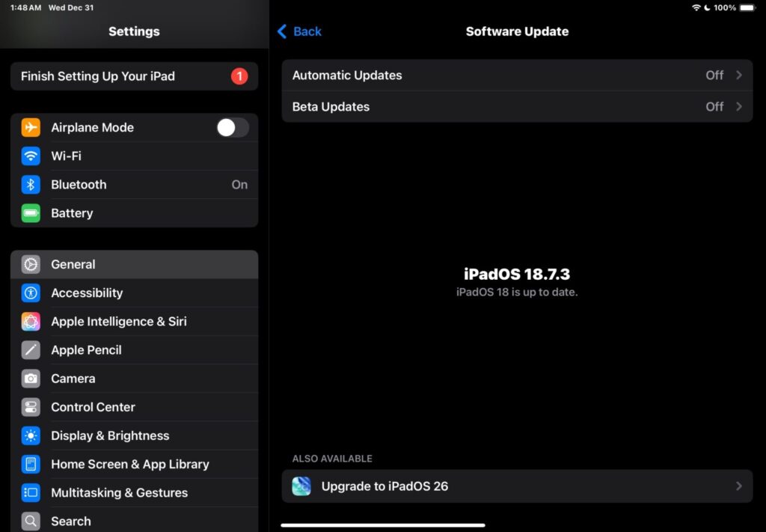Turn on Beta Updates
This screenshot has height=532, width=766.
tap(517, 106)
